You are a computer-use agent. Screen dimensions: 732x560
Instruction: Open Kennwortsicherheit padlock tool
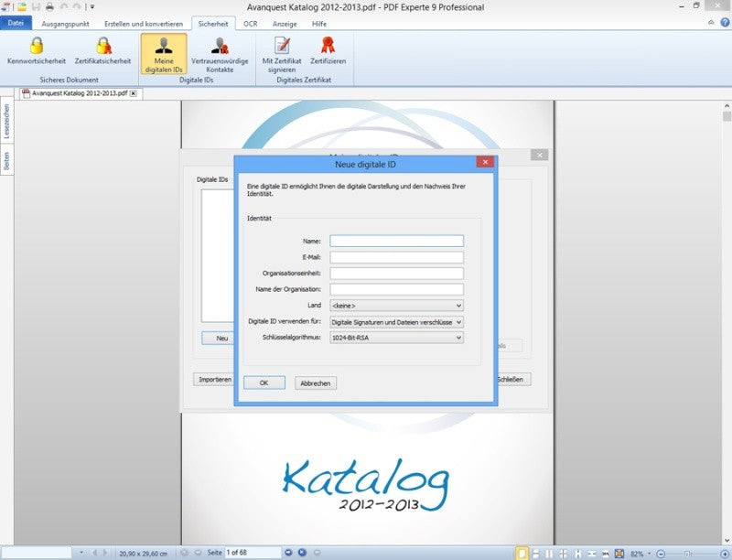click(37, 51)
